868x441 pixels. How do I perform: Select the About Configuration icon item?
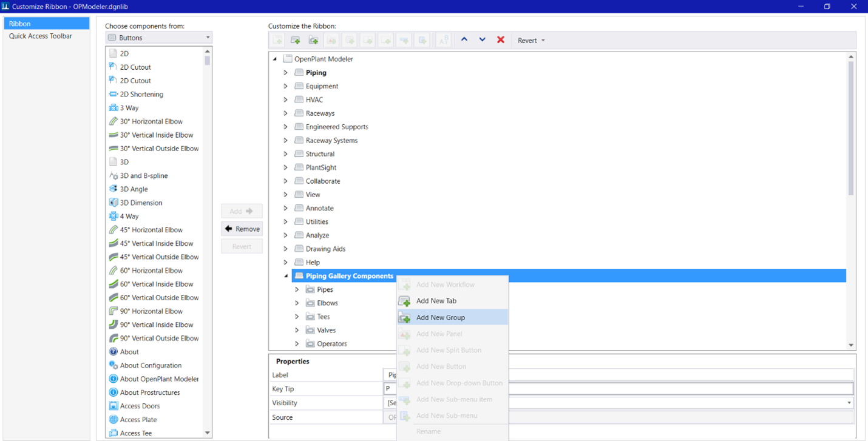tap(114, 365)
